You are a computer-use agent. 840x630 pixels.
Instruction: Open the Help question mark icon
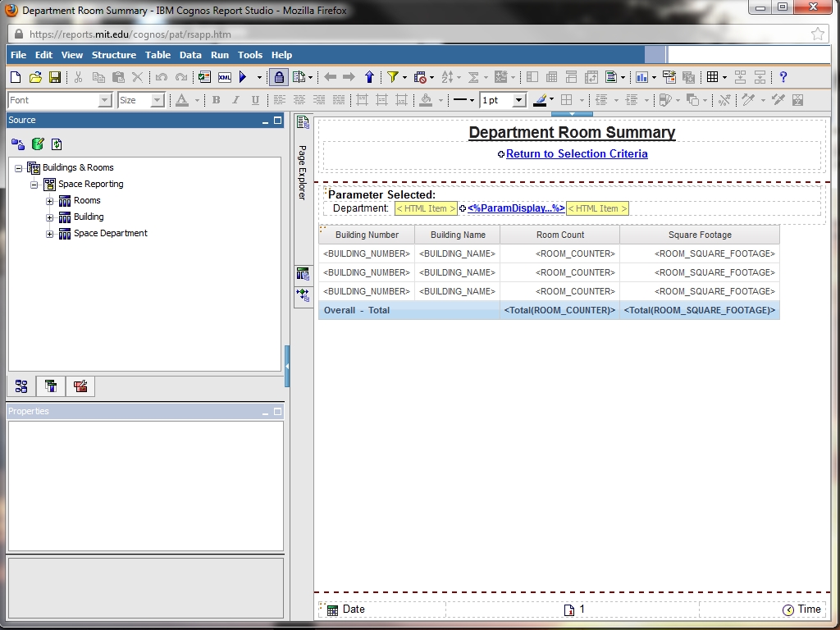pyautogui.click(x=783, y=77)
